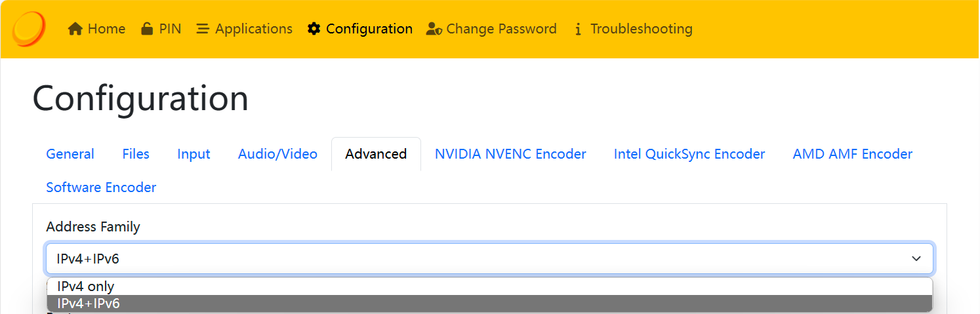
Task: Collapse the Address Family dropdown via its chevron
Action: coord(916,259)
